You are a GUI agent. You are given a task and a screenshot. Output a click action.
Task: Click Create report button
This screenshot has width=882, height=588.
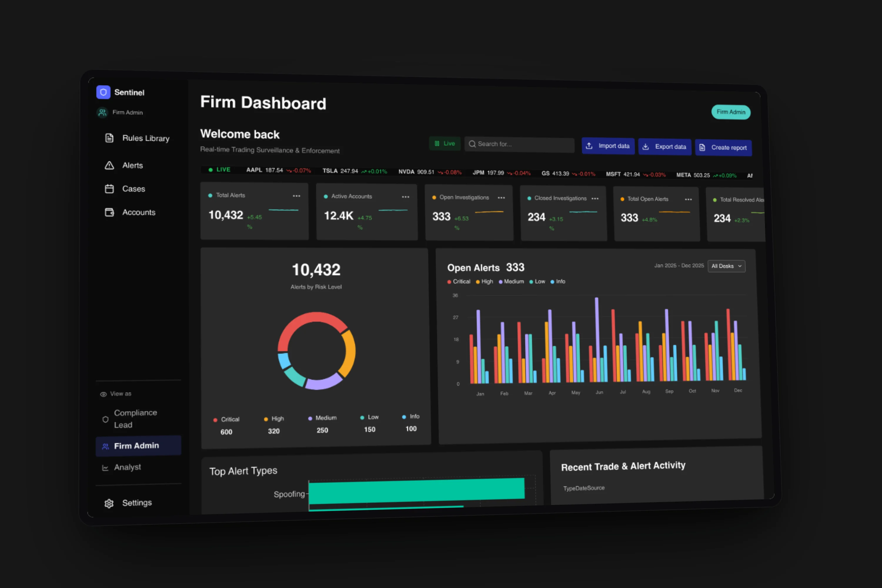pos(723,147)
